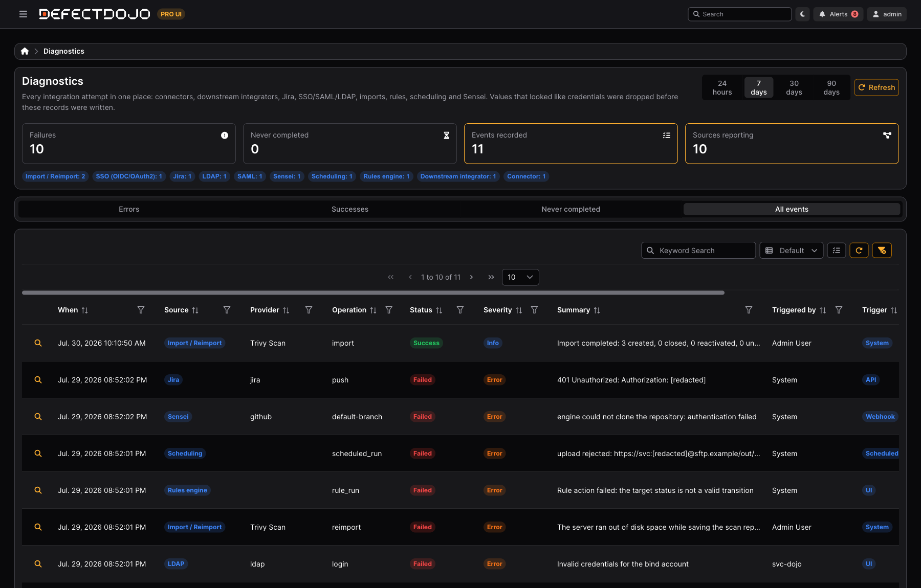Click the horizontal table scrollbar

(x=373, y=293)
